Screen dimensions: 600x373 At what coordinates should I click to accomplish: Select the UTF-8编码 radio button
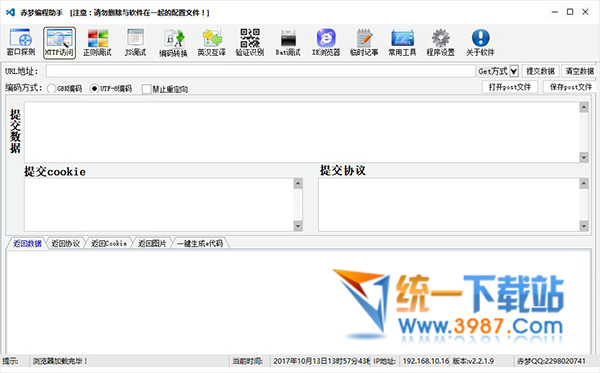(x=94, y=88)
